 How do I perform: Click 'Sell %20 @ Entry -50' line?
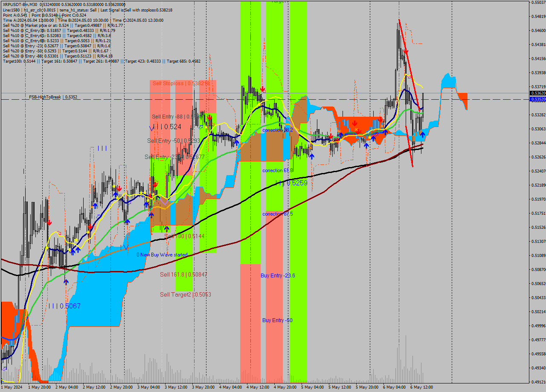(x=55, y=51)
